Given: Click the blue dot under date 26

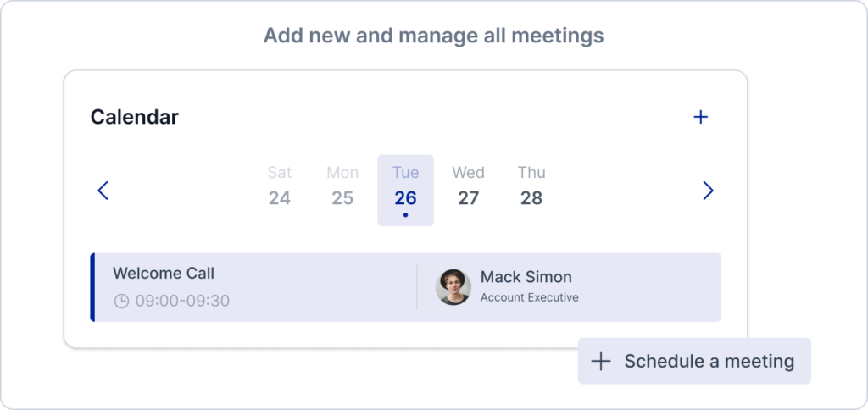Looking at the screenshot, I should [x=406, y=214].
